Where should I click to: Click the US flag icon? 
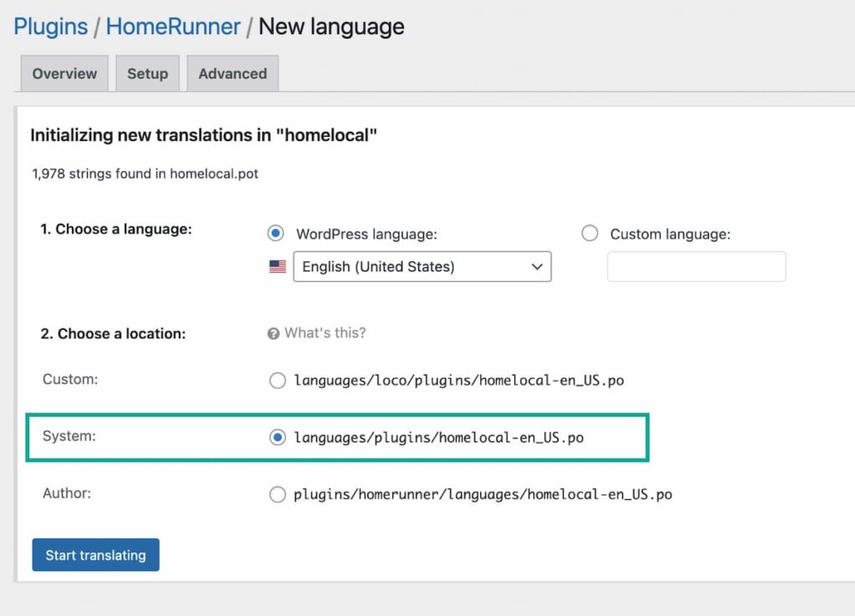pyautogui.click(x=277, y=267)
